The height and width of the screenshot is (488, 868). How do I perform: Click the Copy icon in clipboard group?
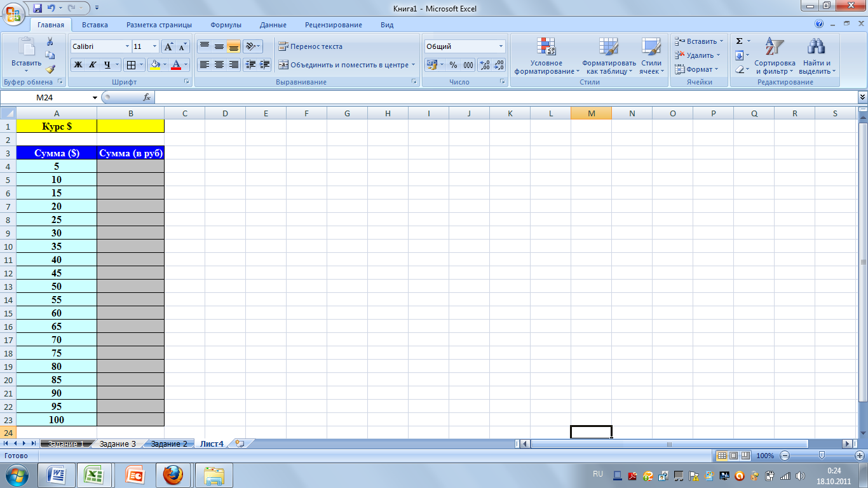coord(50,55)
